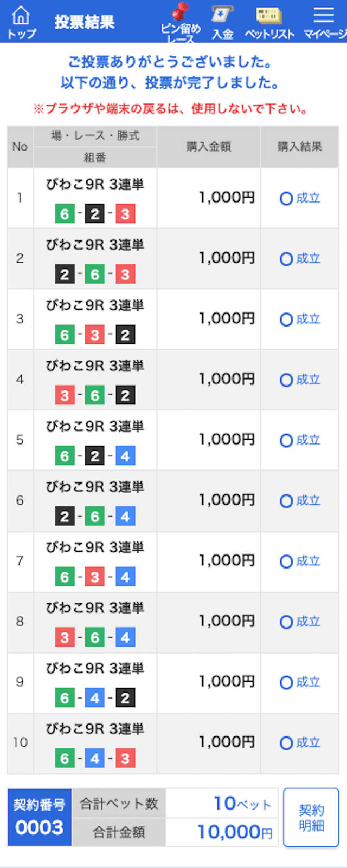This screenshot has width=347, height=868.
Task: Click the blue 4 badge in row 7
Action: [x=125, y=577]
